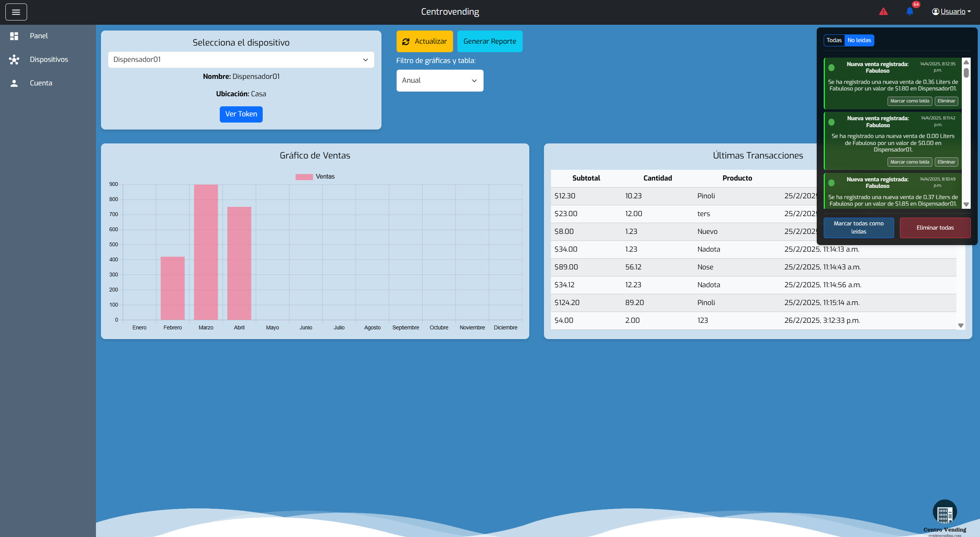Click the refresh icon inside Actualizar button
The width and height of the screenshot is (980, 537).
[406, 41]
